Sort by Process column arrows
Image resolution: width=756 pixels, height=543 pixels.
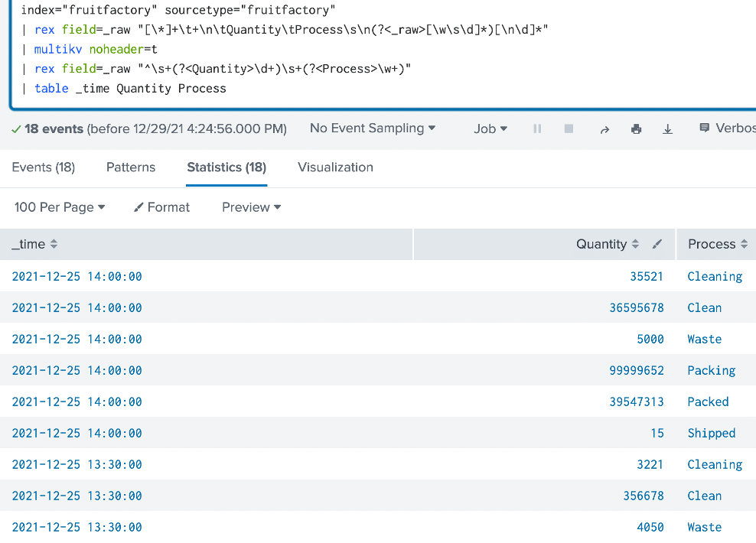pos(745,244)
